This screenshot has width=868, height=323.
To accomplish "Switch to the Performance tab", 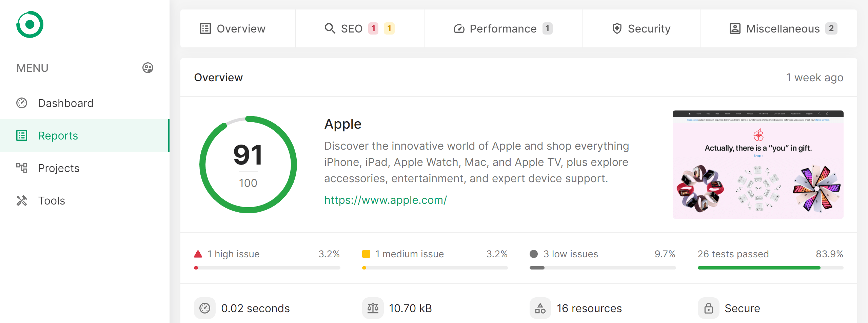I will pos(503,28).
